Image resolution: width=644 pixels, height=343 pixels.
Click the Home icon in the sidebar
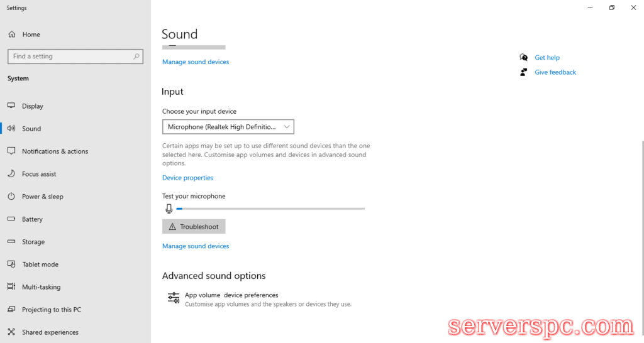coord(11,35)
